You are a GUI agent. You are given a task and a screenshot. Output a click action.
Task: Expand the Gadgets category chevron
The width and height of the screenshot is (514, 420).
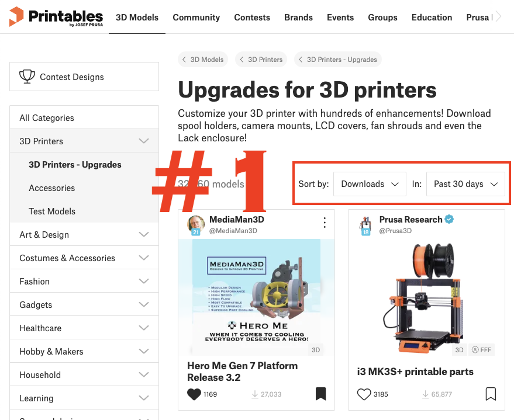tap(144, 305)
